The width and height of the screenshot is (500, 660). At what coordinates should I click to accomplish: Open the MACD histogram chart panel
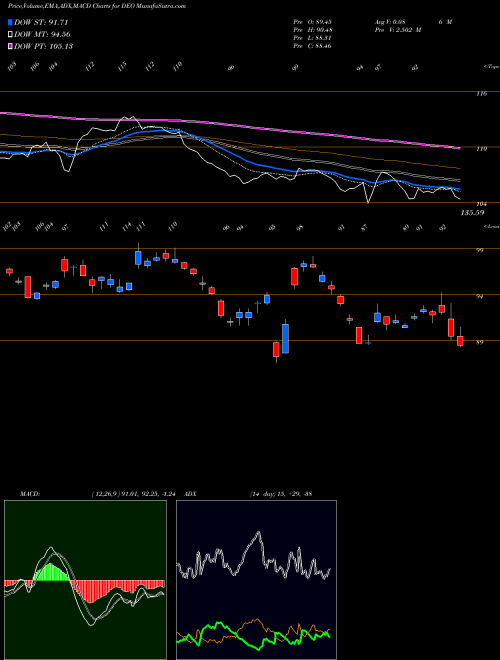click(x=85, y=580)
